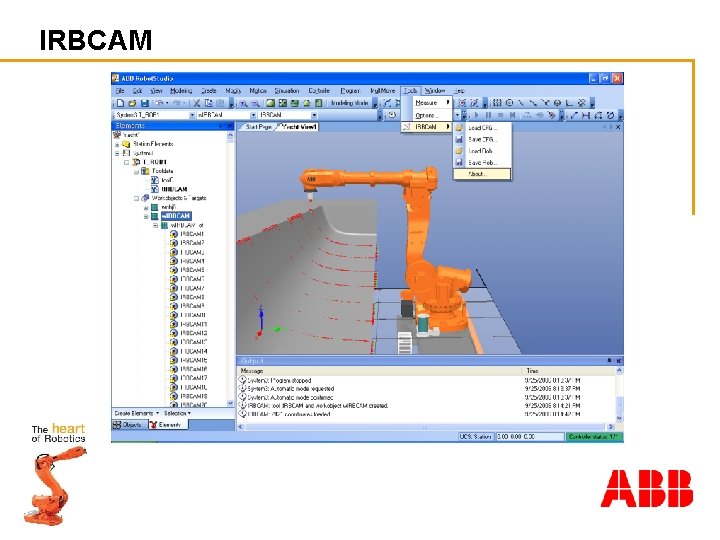This screenshot has width=720, height=540.
Task: Switch to the Start Page tab
Action: [258, 127]
